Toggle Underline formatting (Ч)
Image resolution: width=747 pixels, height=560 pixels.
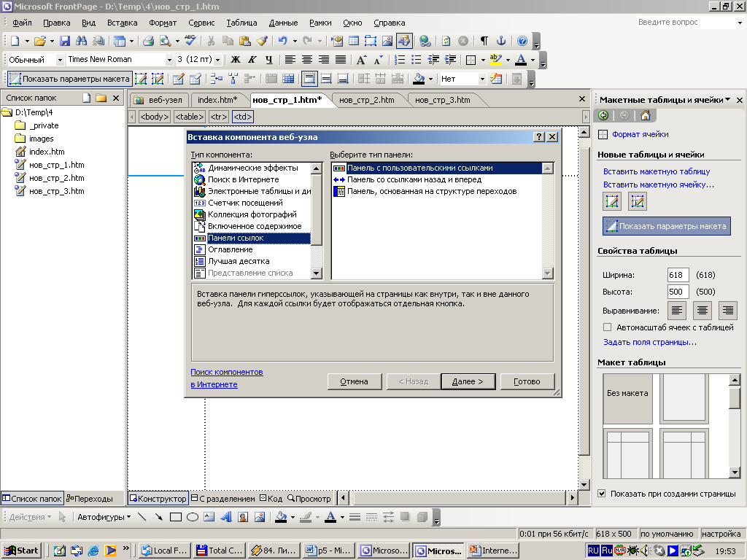coord(269,60)
